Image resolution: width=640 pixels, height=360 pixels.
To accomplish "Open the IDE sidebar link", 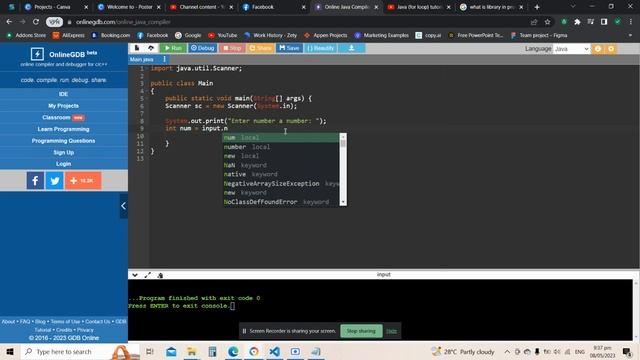I will (63, 94).
